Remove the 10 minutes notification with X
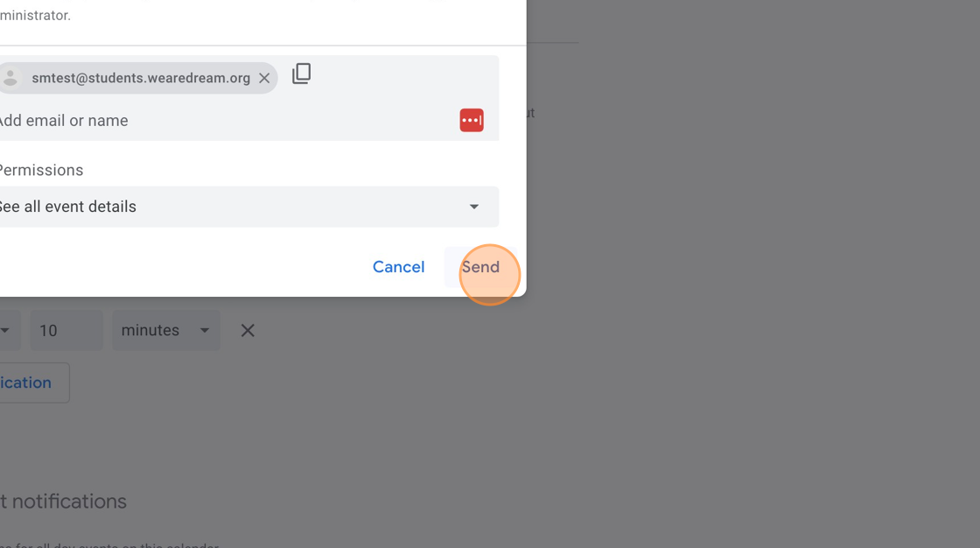This screenshot has width=980, height=548. (x=248, y=330)
